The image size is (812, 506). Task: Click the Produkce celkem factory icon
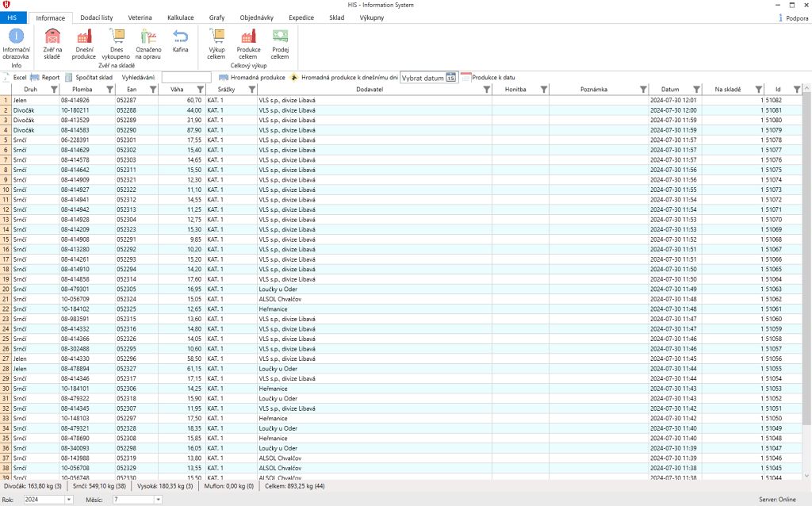(x=248, y=36)
